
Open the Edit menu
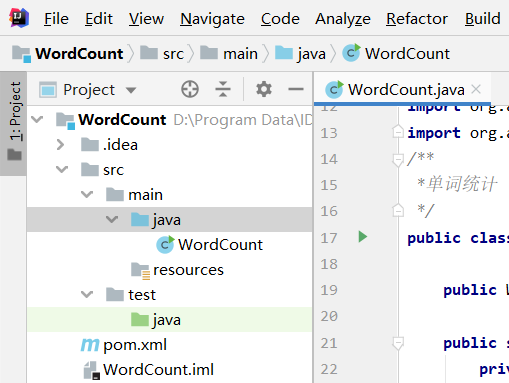(99, 19)
